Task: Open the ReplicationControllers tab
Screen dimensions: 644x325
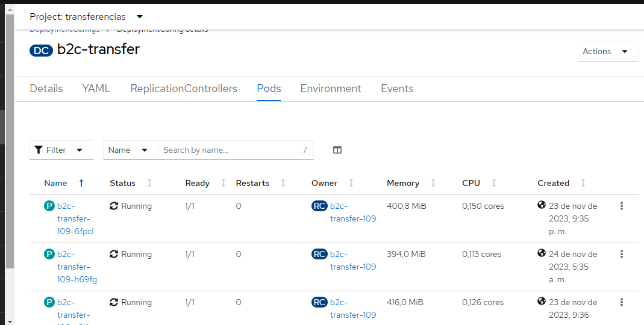Action: tap(184, 88)
